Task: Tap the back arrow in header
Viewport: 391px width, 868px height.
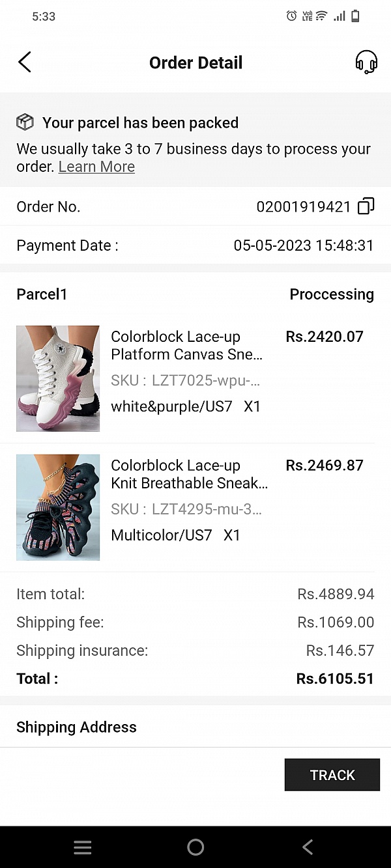Action: tap(25, 63)
